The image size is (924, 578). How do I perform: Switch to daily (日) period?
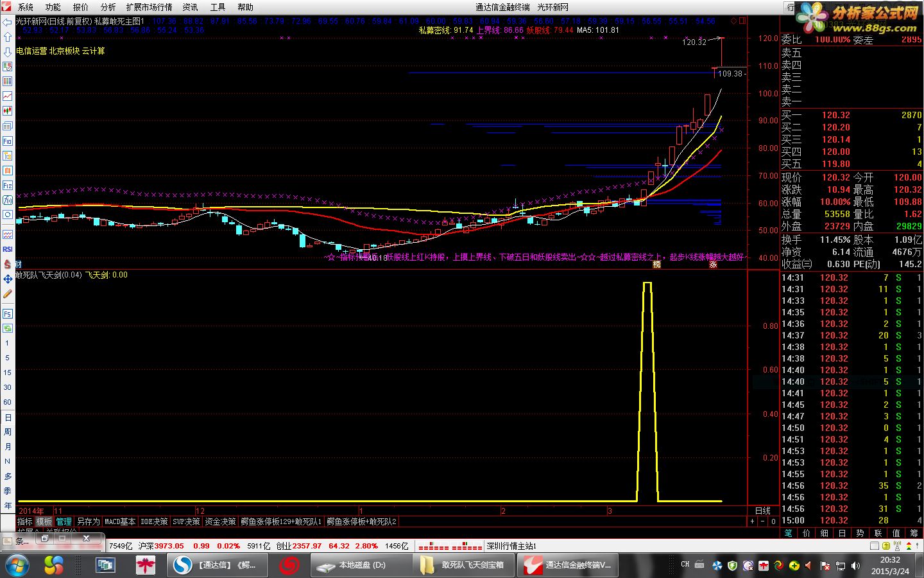click(8, 417)
